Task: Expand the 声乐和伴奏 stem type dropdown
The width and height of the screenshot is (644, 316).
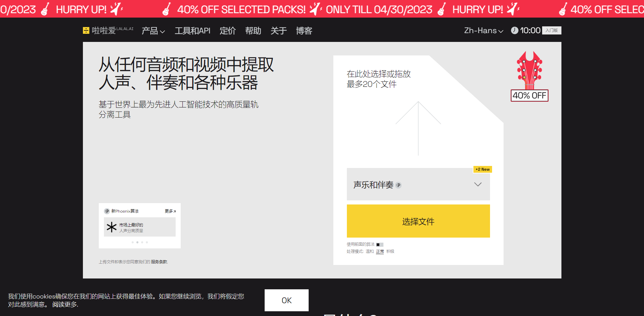Action: point(478,185)
